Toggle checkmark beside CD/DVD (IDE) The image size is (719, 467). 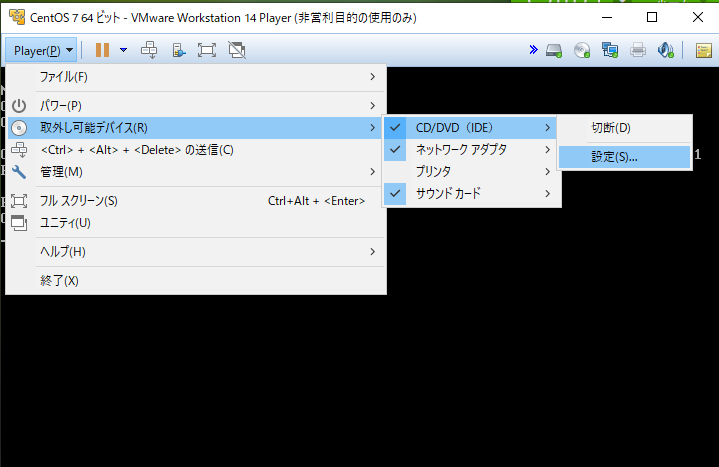(x=395, y=128)
